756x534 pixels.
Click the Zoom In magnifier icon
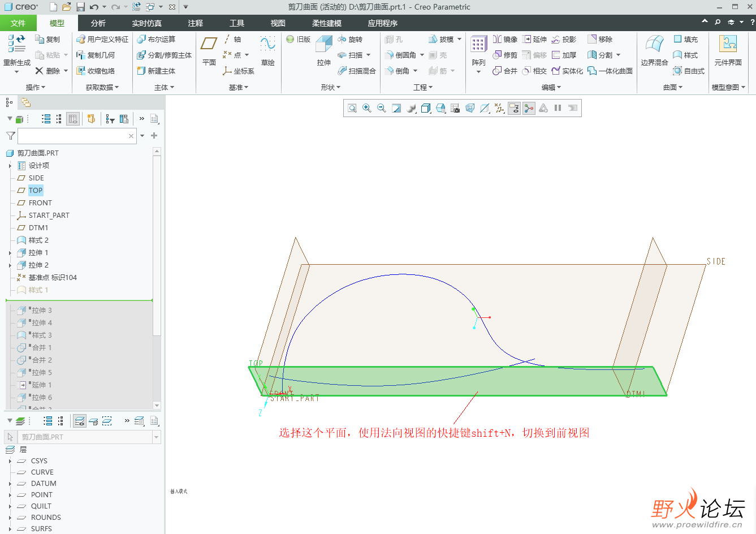tap(367, 108)
